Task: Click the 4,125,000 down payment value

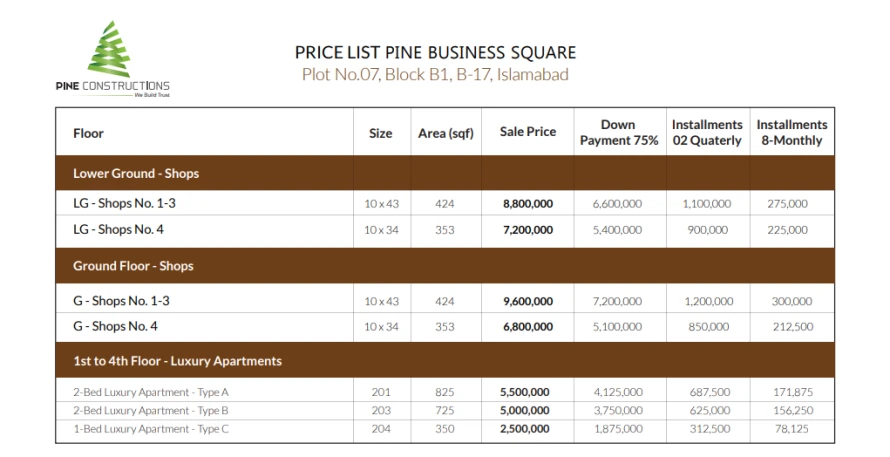Action: pos(618,393)
